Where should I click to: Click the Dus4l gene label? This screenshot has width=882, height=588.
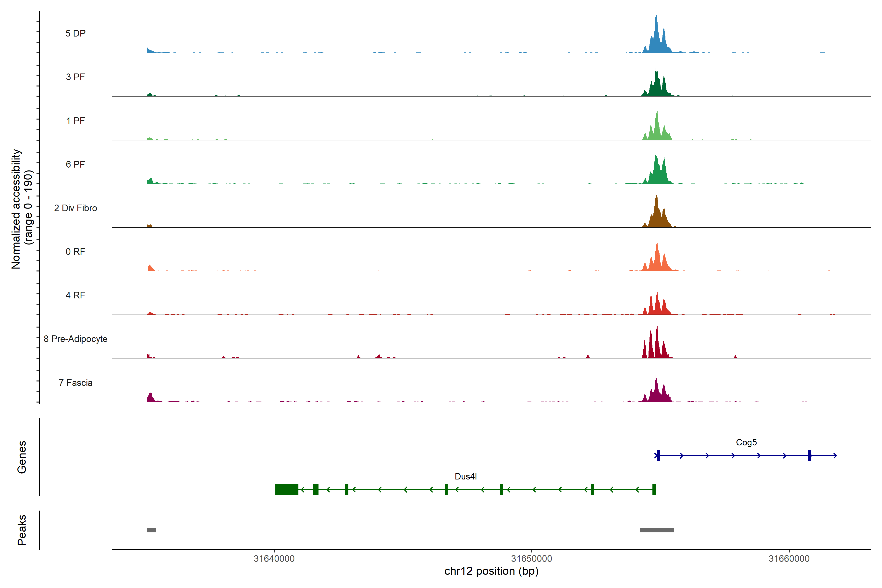pos(466,477)
